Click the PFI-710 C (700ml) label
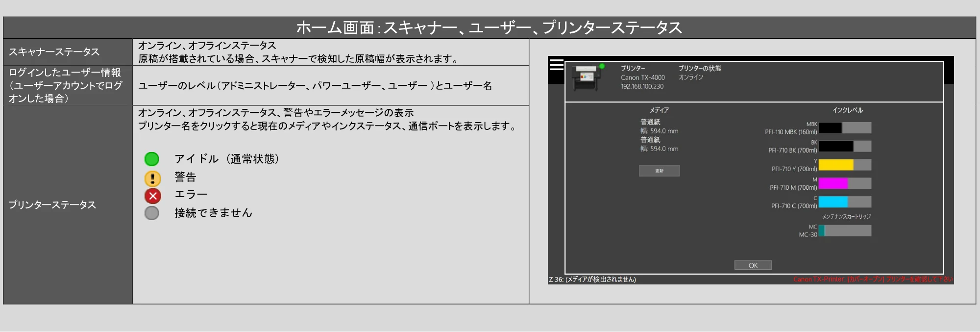 tap(794, 206)
